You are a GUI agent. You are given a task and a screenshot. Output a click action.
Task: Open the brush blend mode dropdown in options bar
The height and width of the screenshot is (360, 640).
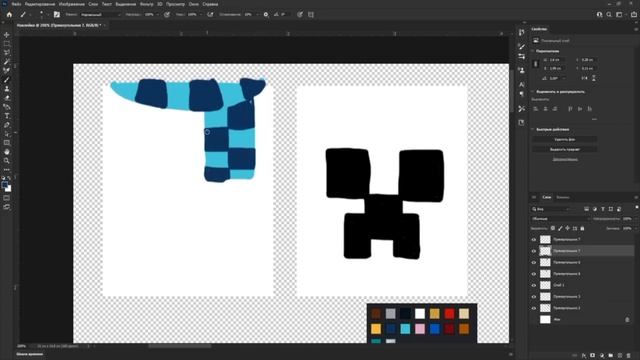point(100,14)
